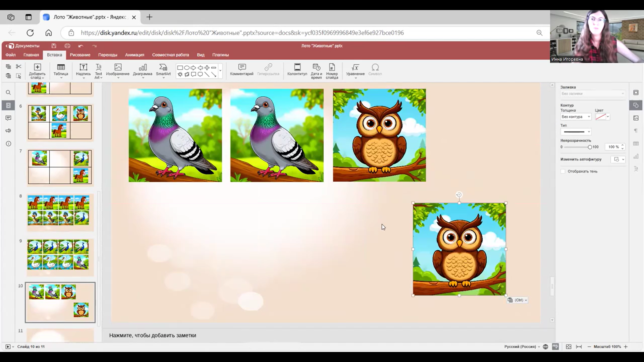Screen dimensions: 644x362
Task: Click the contour color swatch (Цвет)
Action: pos(600,117)
